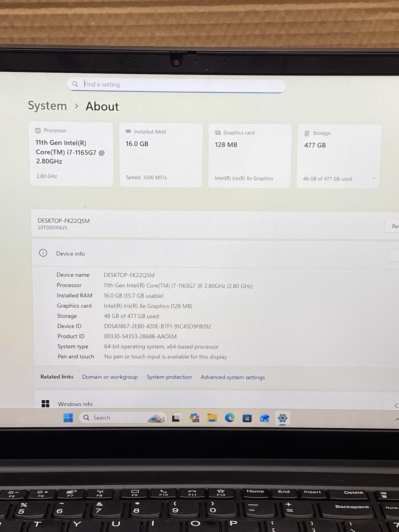Viewport: 399px width, 532px height.
Task: Click 16.0 GB (15.7 GB usable) text
Action: [x=134, y=296]
